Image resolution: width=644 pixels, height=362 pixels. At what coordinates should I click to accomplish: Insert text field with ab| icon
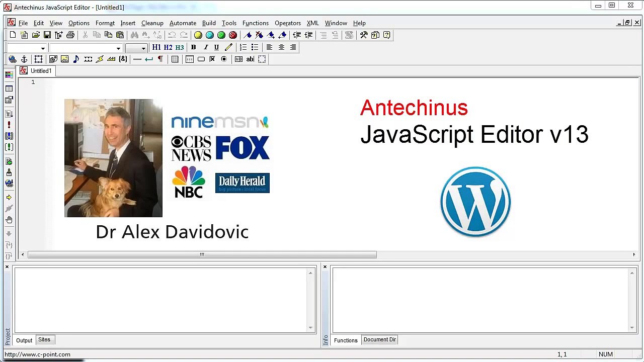pyautogui.click(x=250, y=59)
